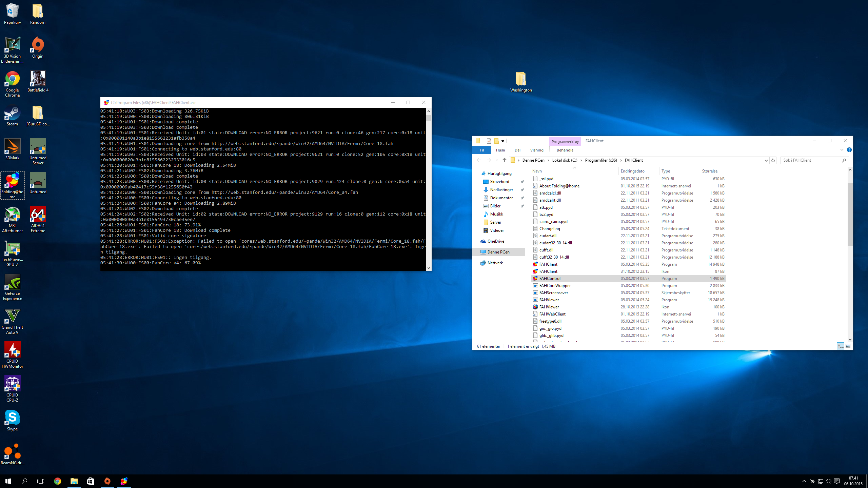
Task: Select the 3DMark desktop shortcut
Action: point(13,149)
